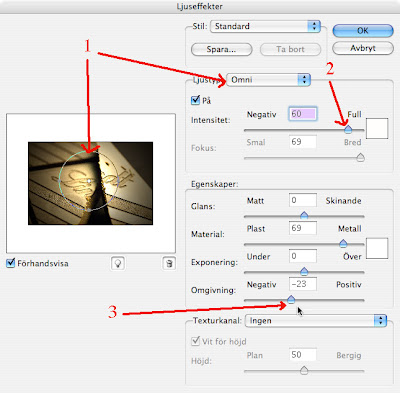Toggle the Förhandsvisa checkbox
This screenshot has height=393, width=400.
point(11,263)
